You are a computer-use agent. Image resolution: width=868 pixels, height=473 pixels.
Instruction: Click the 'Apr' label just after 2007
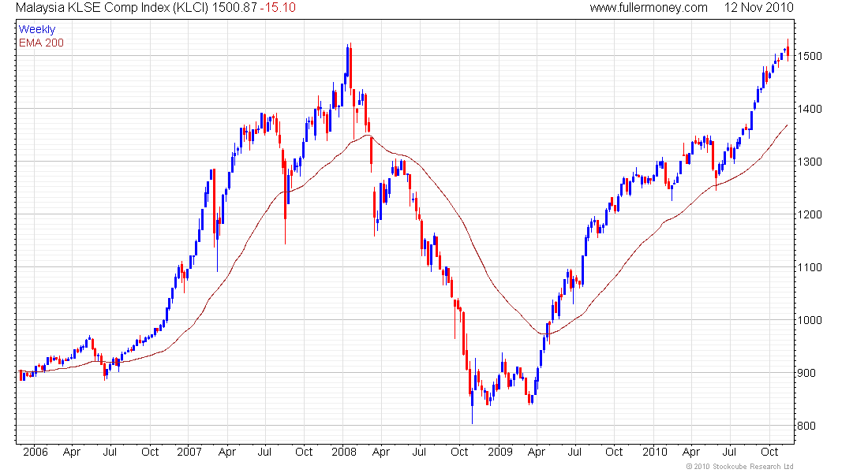227,453
